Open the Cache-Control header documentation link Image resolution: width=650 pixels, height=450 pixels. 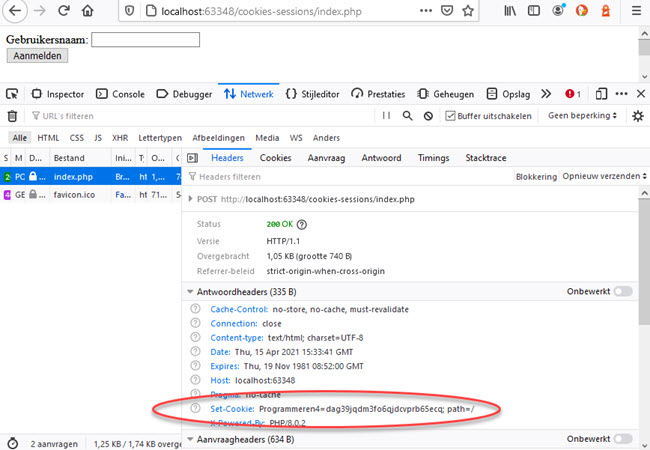click(x=239, y=310)
